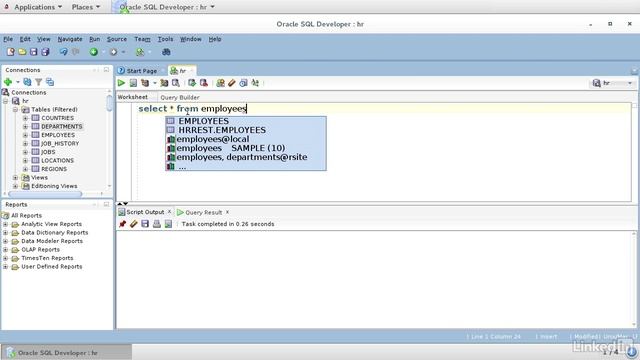Collapse the hr connection tree node
Screen dimensions: 640x360
click(x=6, y=101)
